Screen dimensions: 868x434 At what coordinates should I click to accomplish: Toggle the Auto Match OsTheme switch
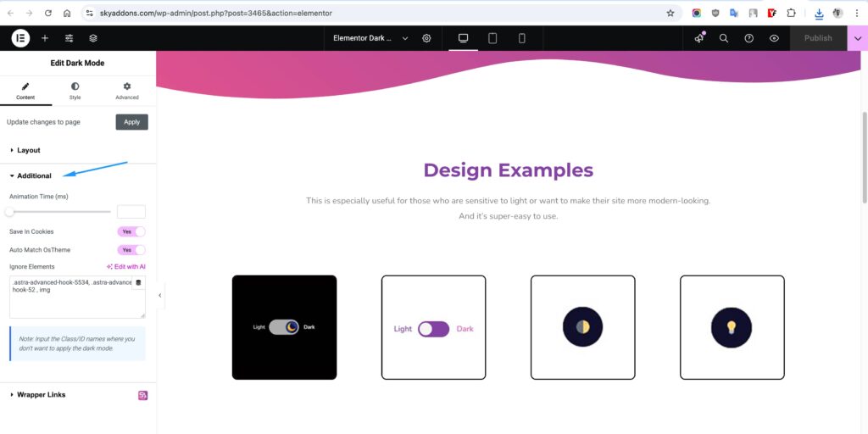pyautogui.click(x=131, y=250)
